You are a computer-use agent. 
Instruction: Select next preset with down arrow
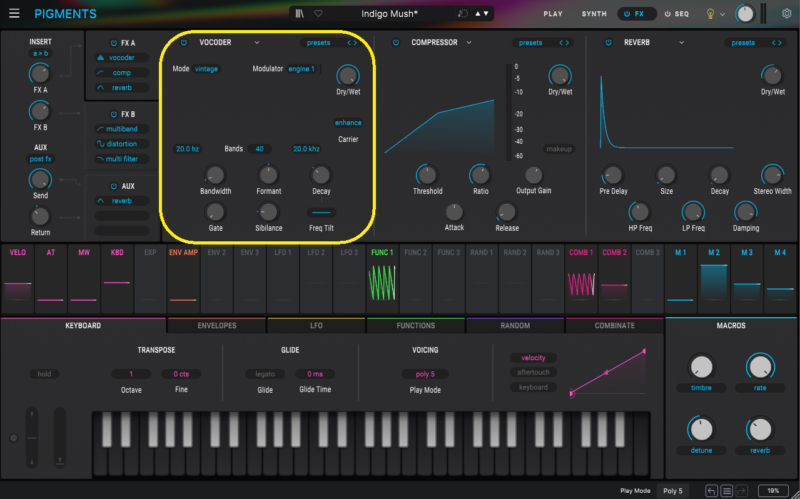(x=486, y=14)
